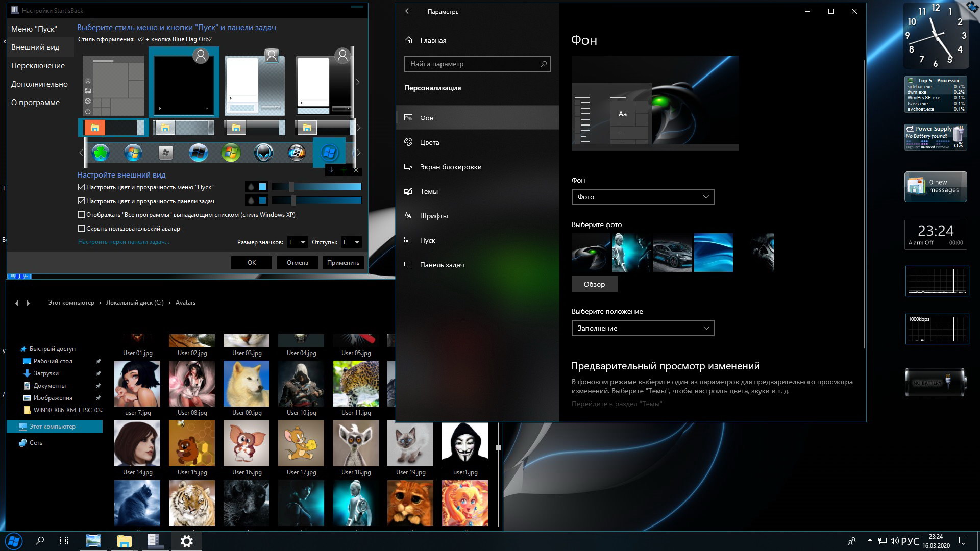Open Настроить перки панели задач link

[x=124, y=242]
